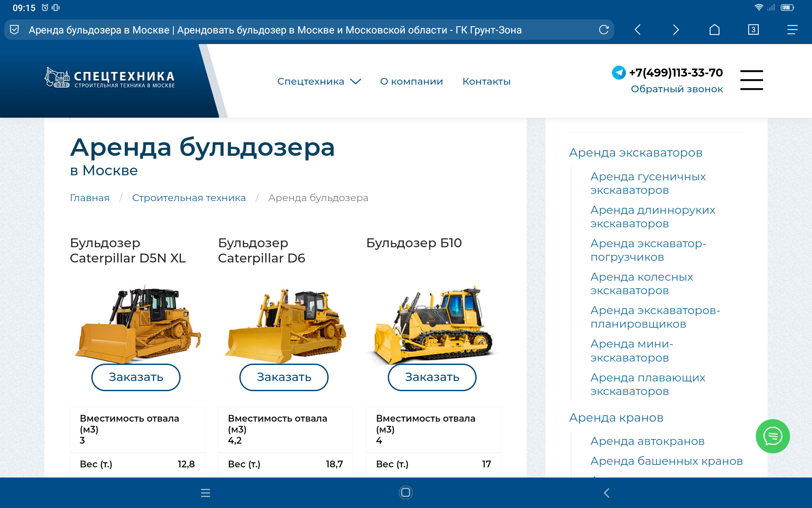The image size is (812, 508).
Task: Order the Caterpillar D5N XL bulldozer
Action: point(136,377)
